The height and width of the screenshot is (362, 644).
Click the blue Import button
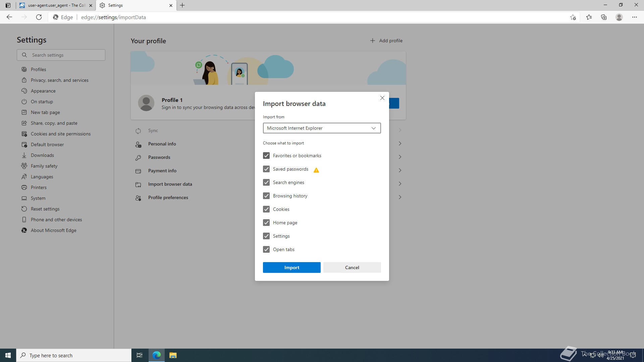291,267
